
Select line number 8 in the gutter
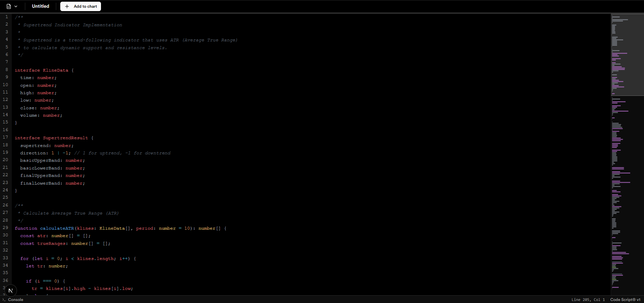(x=6, y=70)
